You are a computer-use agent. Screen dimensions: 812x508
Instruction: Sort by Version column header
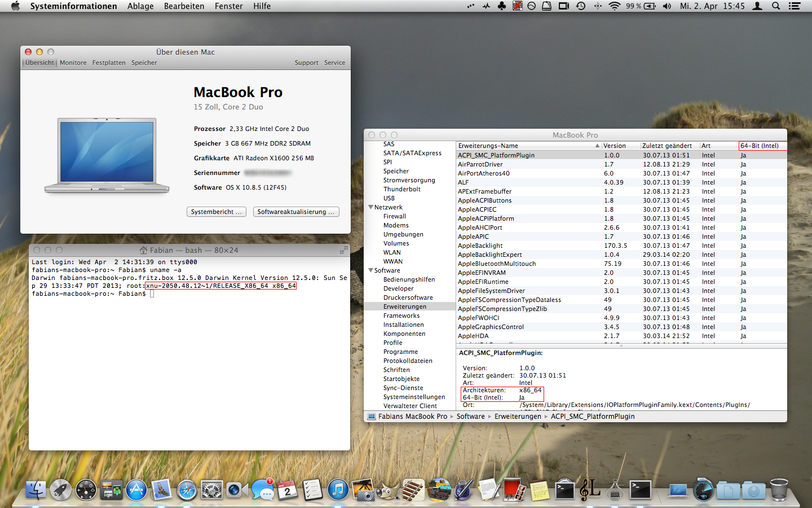621,146
